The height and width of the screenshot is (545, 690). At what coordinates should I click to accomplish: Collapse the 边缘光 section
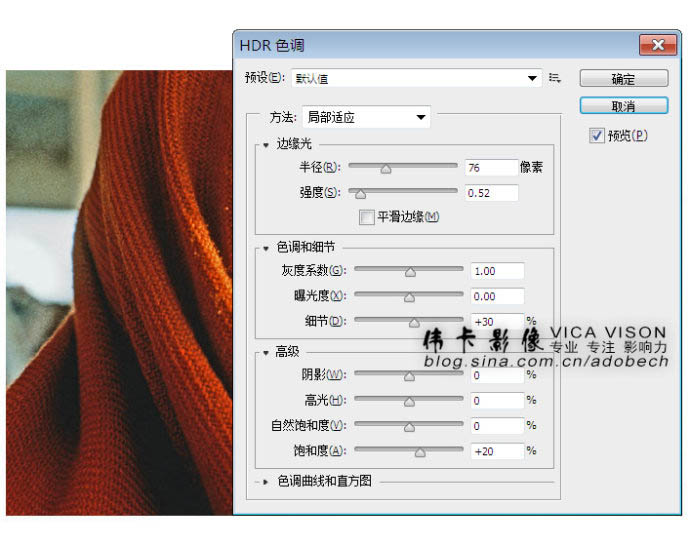click(x=267, y=145)
